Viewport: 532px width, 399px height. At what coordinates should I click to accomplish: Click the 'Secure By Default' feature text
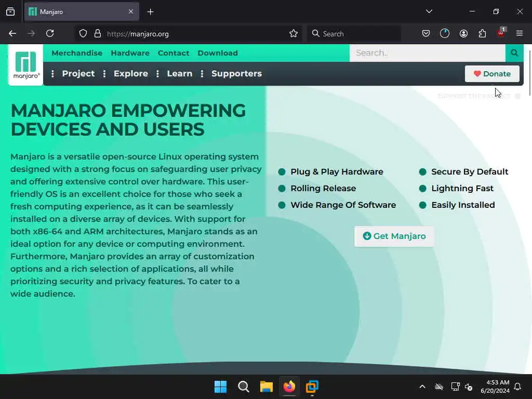pyautogui.click(x=470, y=171)
